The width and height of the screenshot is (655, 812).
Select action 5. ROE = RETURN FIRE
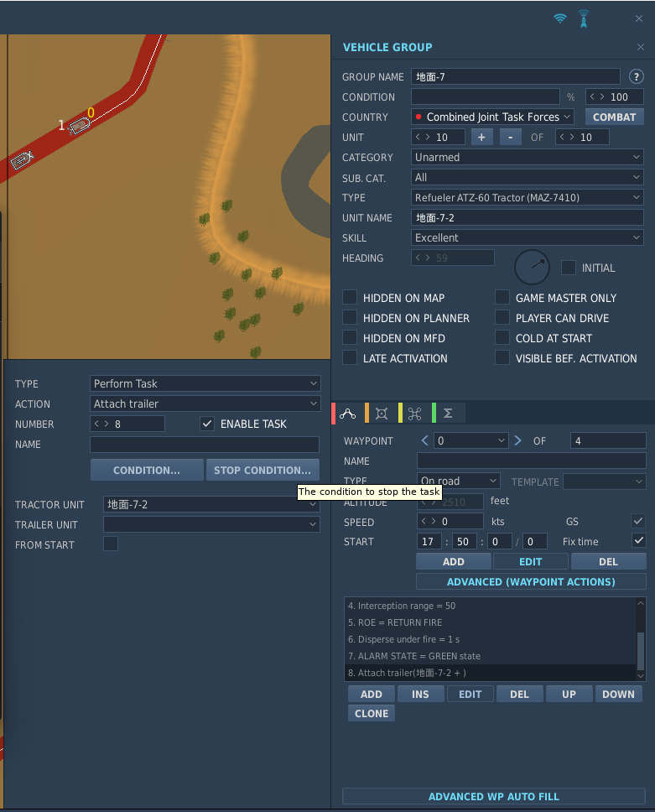click(x=490, y=622)
